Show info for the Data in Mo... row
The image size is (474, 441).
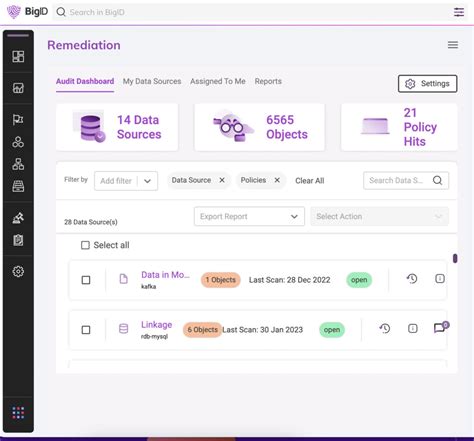pos(440,279)
